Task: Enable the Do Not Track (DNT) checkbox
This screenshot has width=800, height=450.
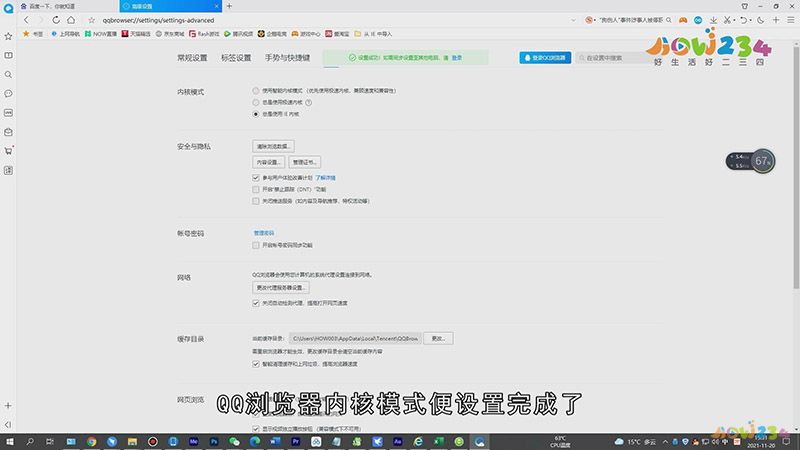Action: (256, 189)
